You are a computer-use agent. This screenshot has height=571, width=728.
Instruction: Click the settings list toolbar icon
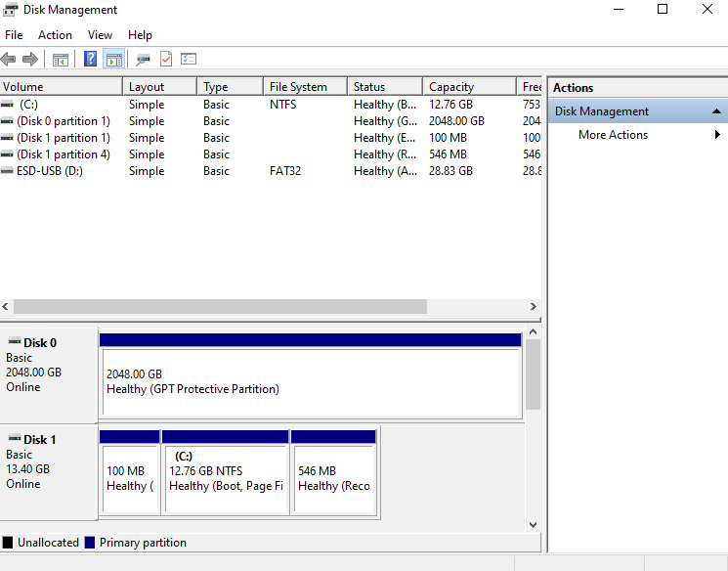189,59
